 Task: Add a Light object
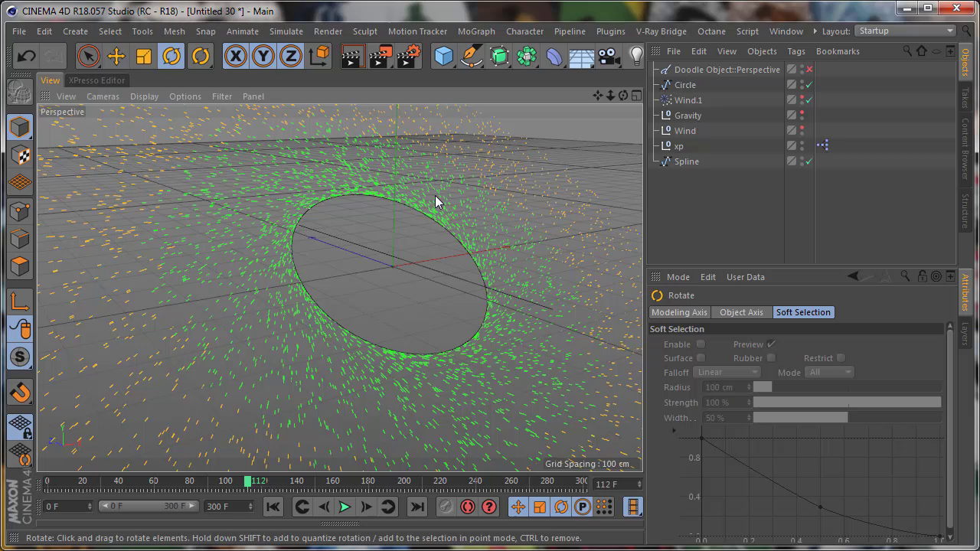(x=636, y=56)
